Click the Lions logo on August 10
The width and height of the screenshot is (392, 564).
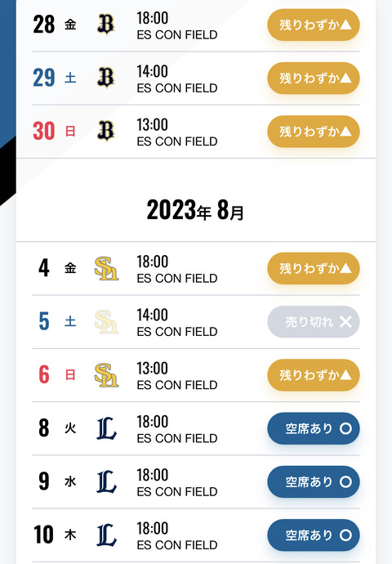(106, 535)
